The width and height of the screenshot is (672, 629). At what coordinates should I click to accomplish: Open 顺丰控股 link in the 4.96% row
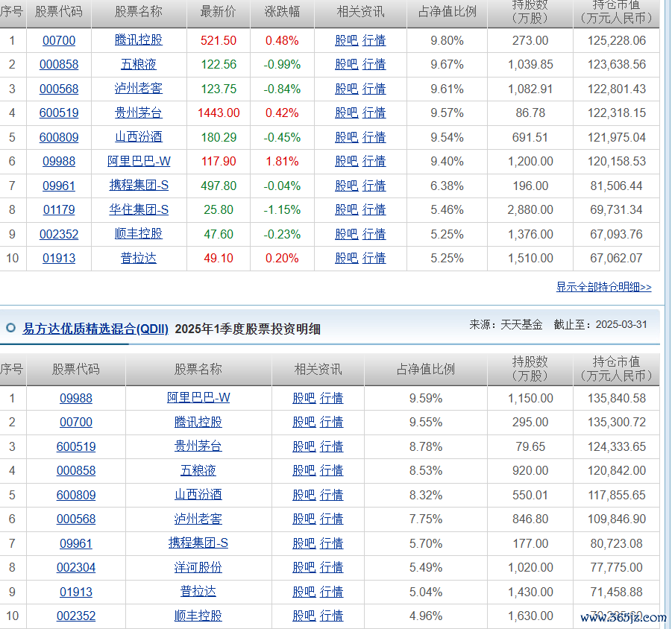pyautogui.click(x=198, y=616)
